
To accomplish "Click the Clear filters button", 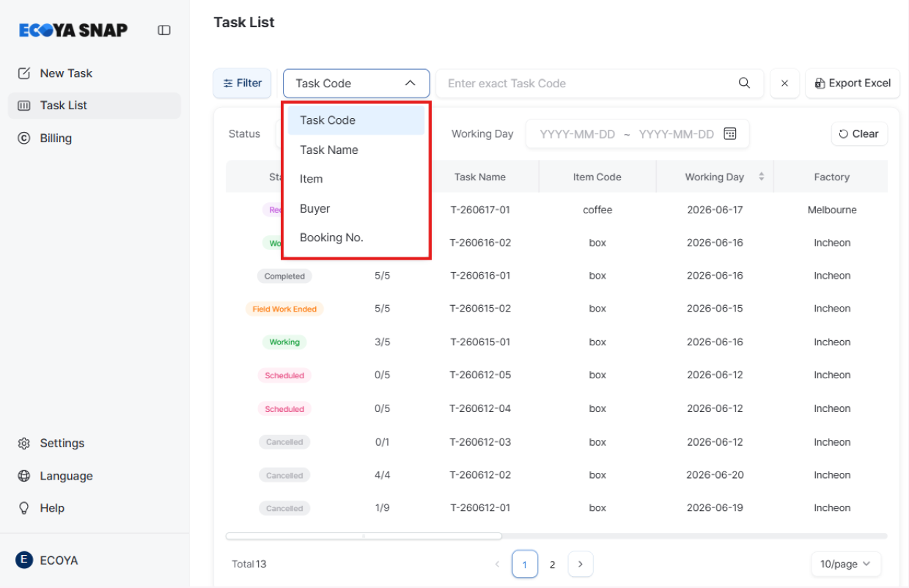I will coord(859,134).
